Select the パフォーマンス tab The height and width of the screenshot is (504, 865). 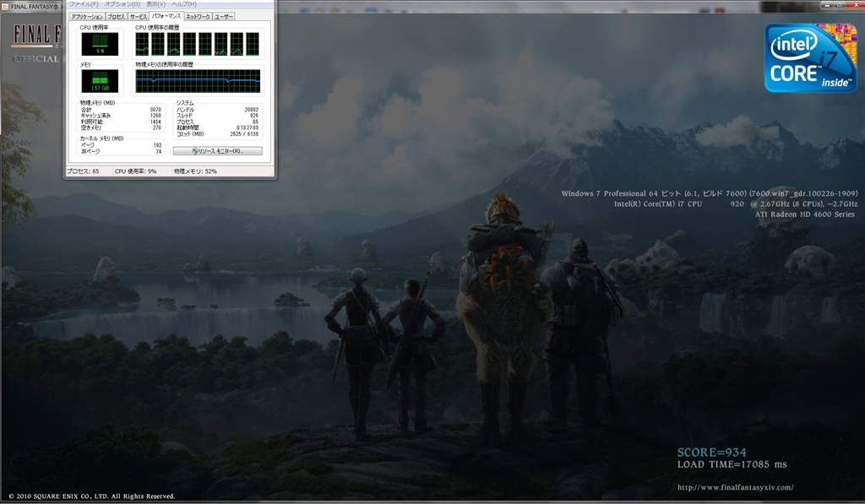pyautogui.click(x=166, y=17)
